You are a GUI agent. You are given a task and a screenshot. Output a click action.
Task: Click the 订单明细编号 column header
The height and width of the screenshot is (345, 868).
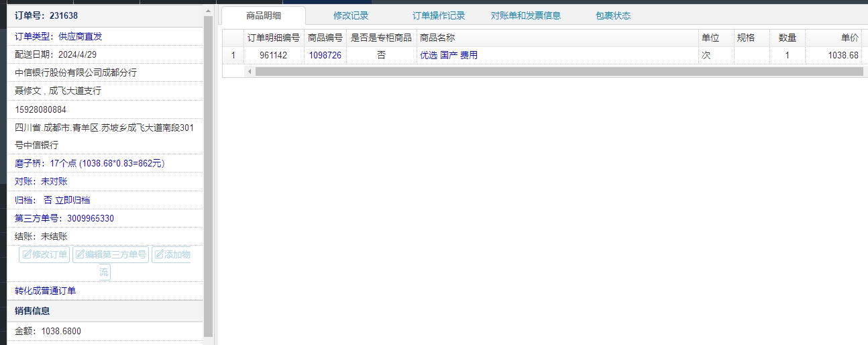(x=274, y=38)
